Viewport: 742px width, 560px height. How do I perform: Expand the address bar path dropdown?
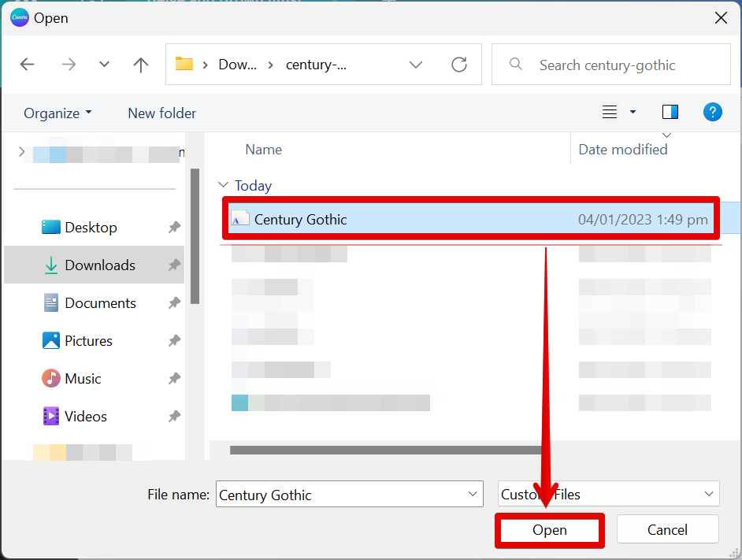[416, 65]
